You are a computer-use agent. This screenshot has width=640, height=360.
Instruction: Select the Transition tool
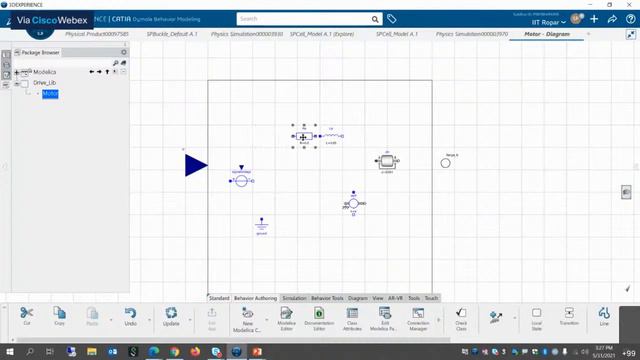569,313
